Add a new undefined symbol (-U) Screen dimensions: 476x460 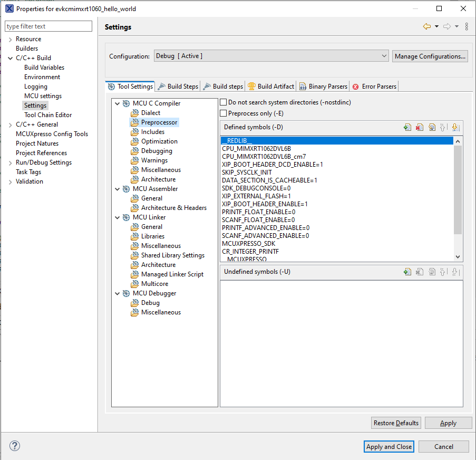point(407,272)
